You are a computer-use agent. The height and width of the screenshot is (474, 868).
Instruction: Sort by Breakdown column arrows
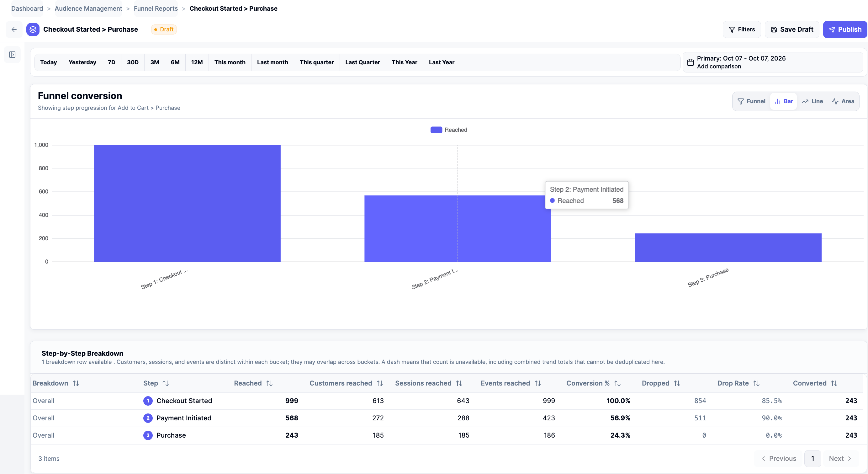76,383
